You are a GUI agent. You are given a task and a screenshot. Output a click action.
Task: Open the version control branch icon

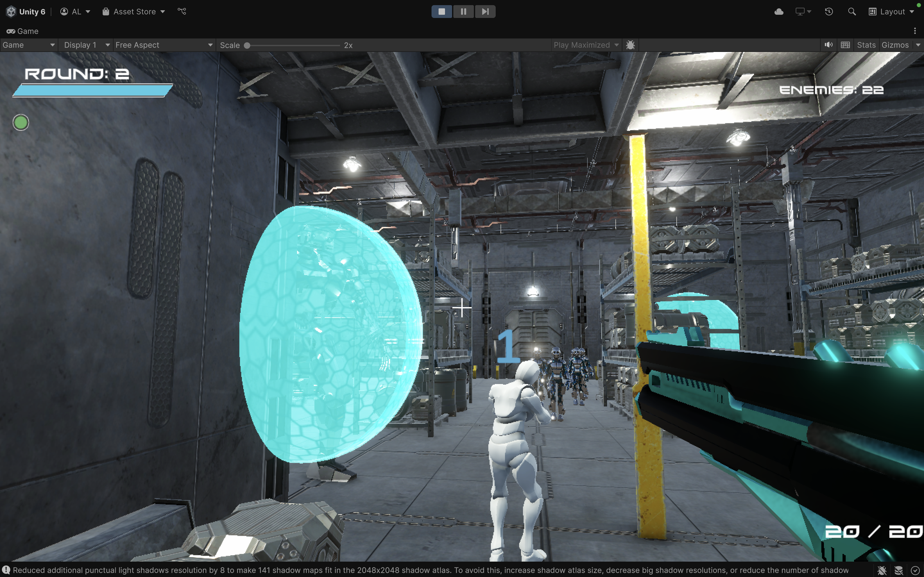coord(182,12)
